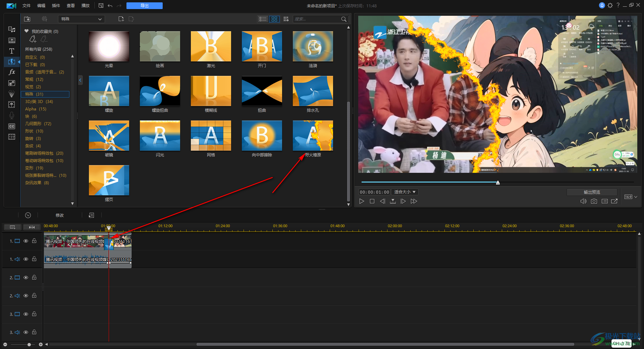Click the timeline zoom slider handle
The image size is (644, 349).
coord(29,344)
